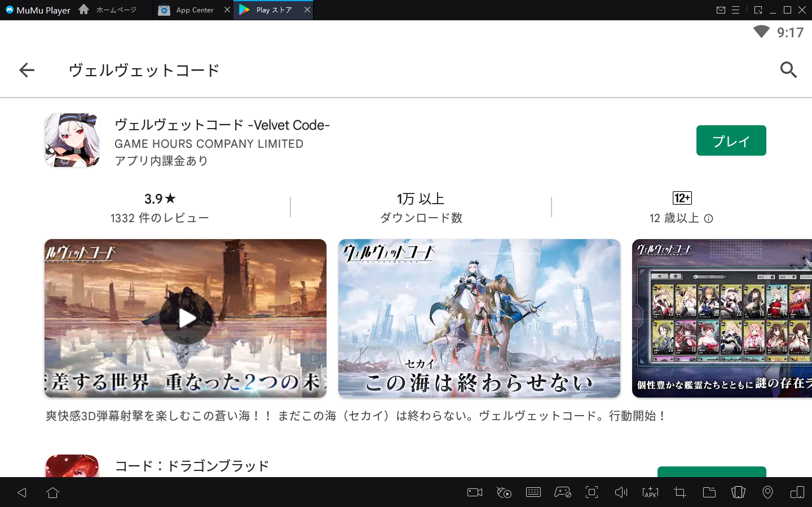View the character roster screenshot

click(722, 318)
